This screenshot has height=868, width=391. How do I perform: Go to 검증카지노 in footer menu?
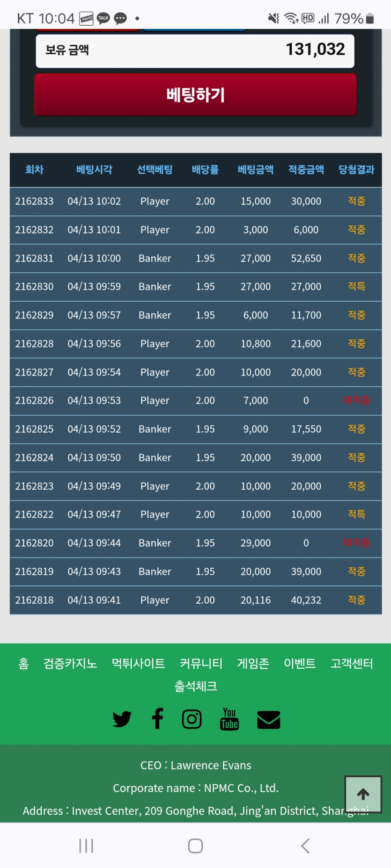(x=70, y=663)
